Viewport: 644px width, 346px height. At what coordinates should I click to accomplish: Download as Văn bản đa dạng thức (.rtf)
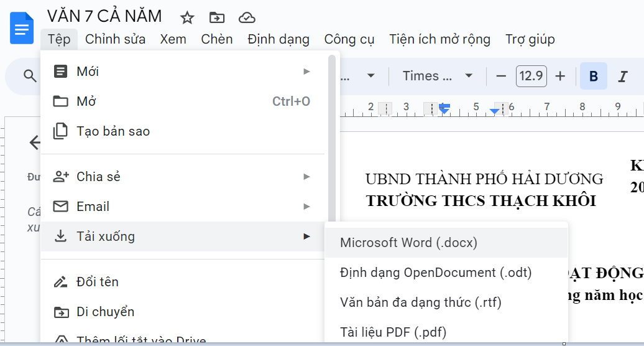coord(446,302)
